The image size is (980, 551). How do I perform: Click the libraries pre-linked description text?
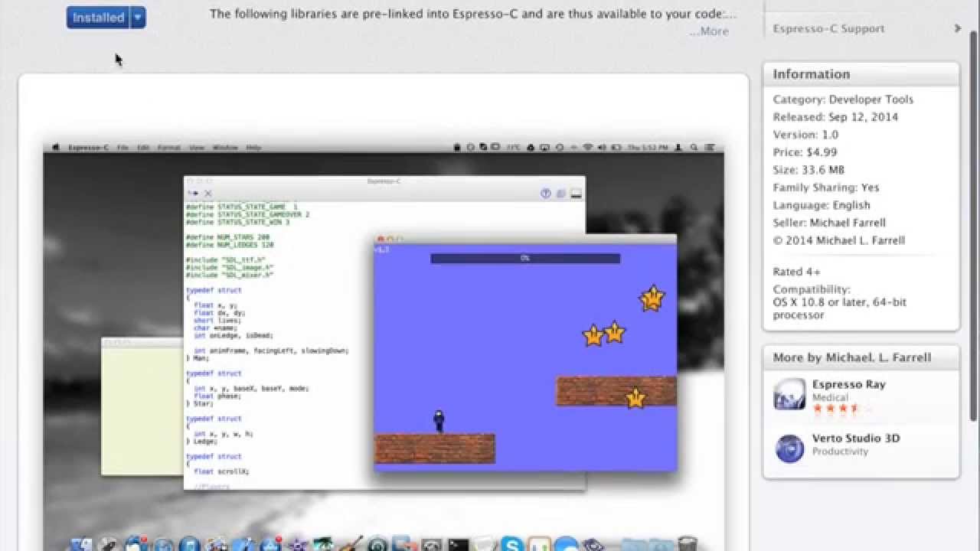pyautogui.click(x=473, y=14)
